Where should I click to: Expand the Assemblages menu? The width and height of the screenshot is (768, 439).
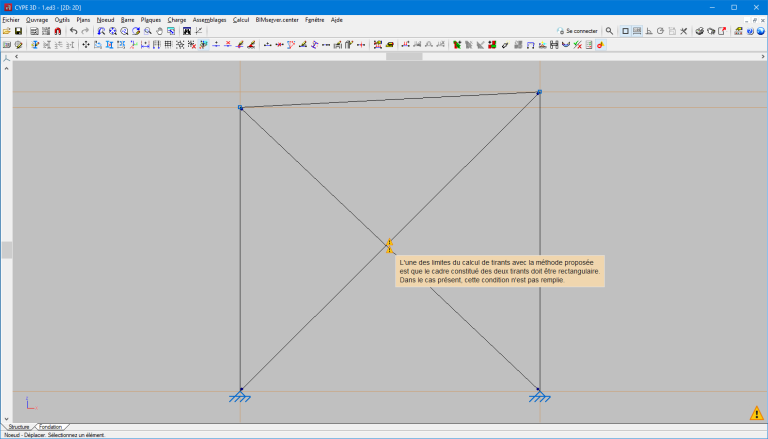click(209, 19)
